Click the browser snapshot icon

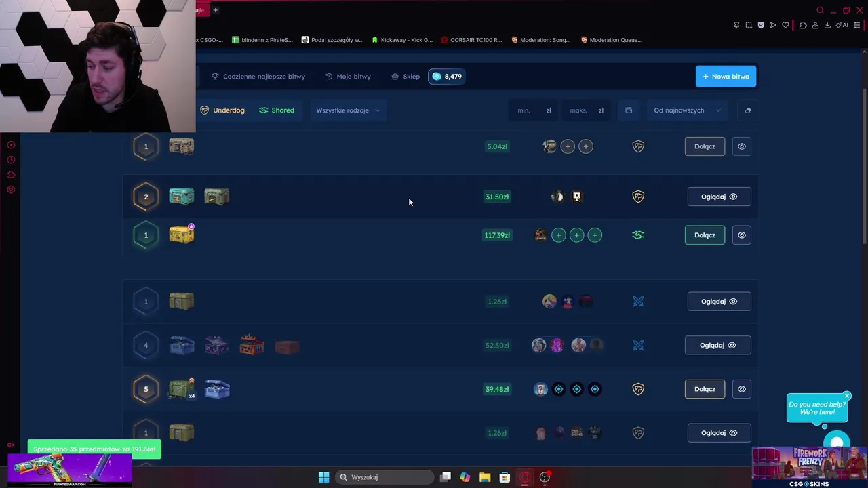click(749, 25)
